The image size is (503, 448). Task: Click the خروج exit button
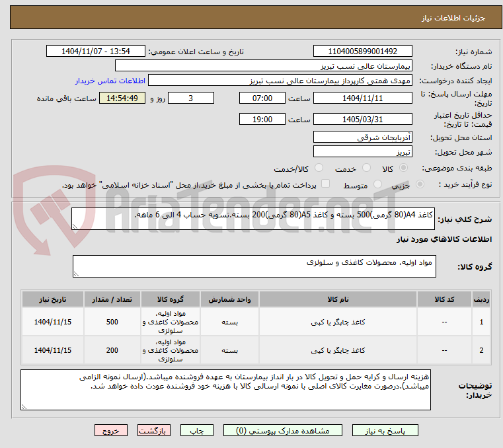110,430
